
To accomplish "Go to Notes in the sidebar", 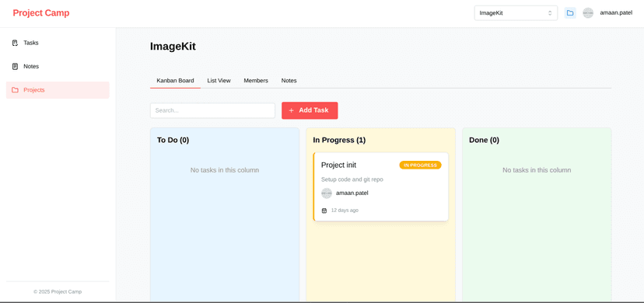I will click(x=58, y=66).
